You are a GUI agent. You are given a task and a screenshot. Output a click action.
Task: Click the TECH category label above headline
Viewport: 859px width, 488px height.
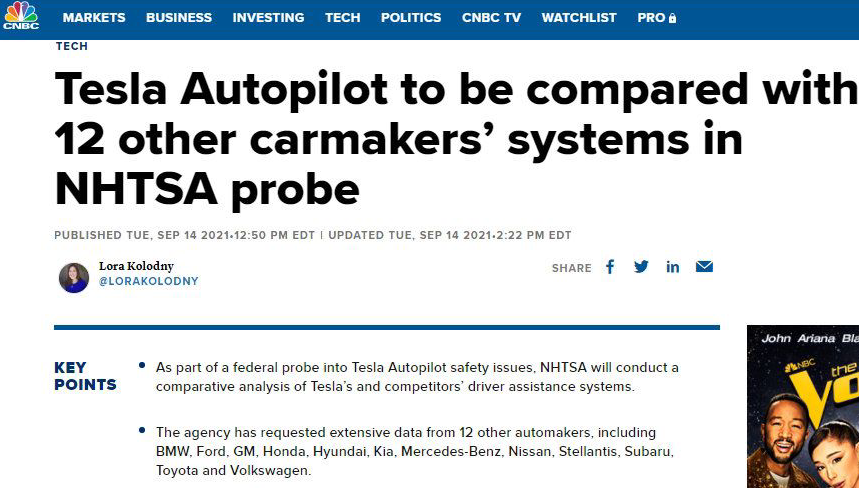click(x=71, y=46)
